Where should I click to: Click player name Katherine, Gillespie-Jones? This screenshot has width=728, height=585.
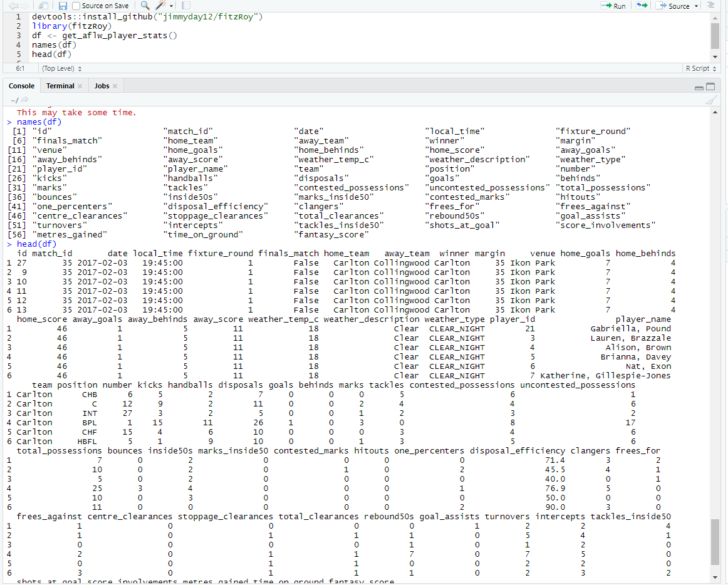(605, 376)
